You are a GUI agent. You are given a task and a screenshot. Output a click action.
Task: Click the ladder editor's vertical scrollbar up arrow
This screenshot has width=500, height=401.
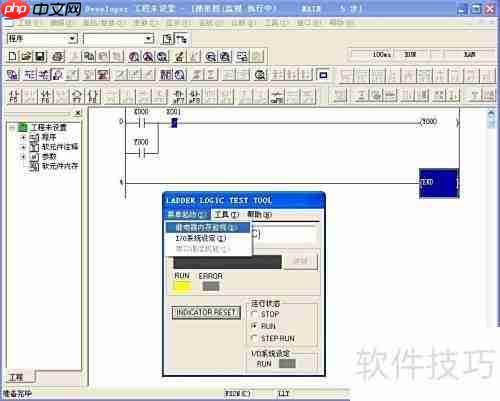tap(491, 114)
